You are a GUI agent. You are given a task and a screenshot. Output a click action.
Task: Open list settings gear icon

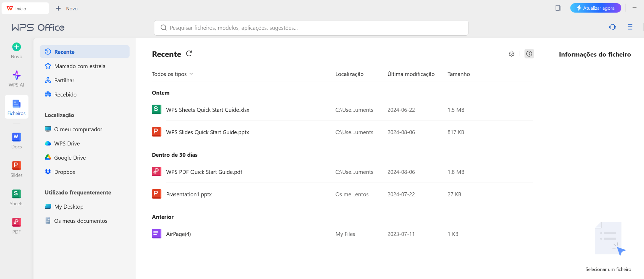click(x=511, y=54)
